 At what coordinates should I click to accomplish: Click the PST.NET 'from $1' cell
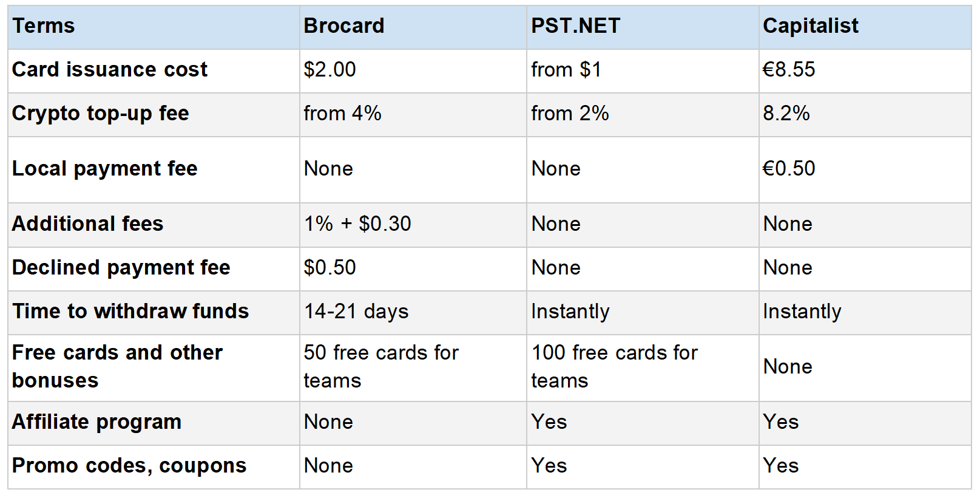643,71
